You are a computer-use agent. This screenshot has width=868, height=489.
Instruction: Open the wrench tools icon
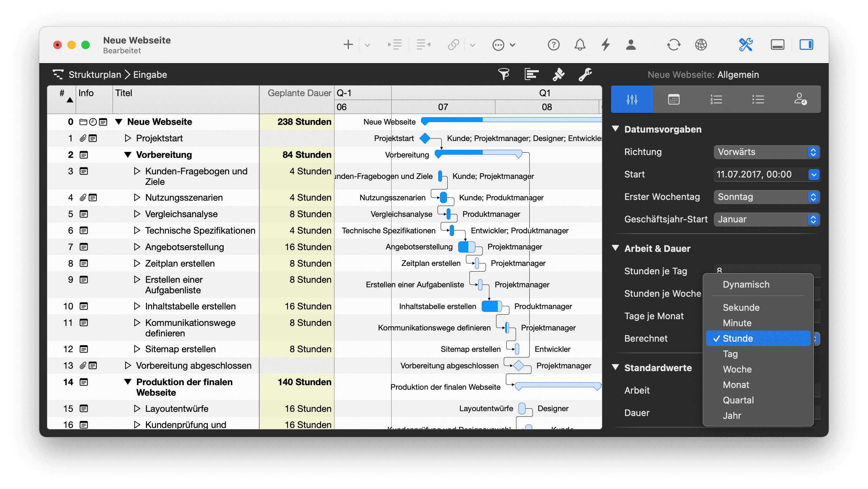[x=585, y=74]
